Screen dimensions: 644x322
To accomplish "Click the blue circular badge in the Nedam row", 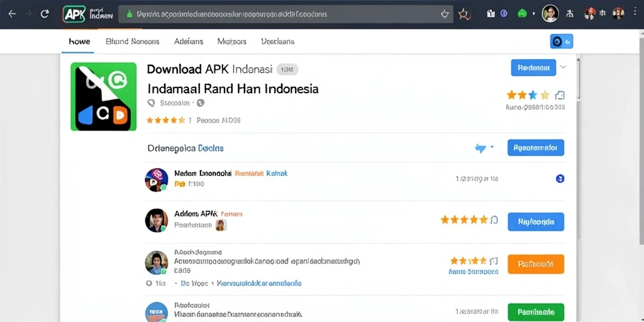I will 560,179.
